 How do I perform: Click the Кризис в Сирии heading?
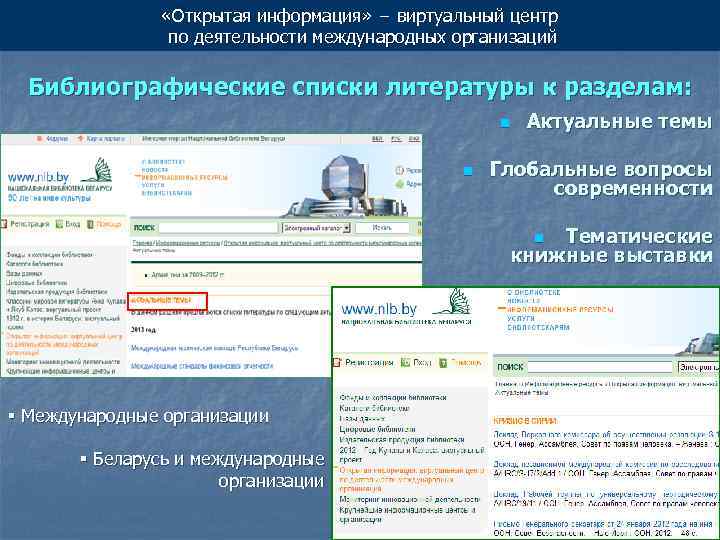point(525,421)
